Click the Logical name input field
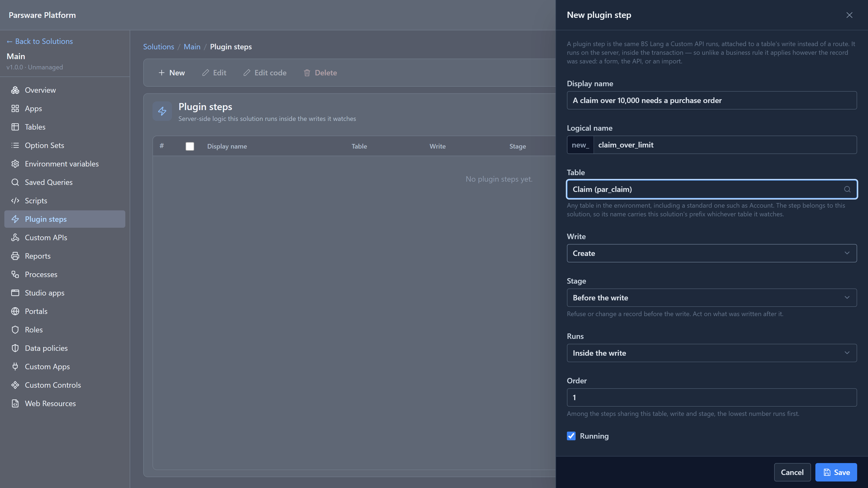 [725, 145]
